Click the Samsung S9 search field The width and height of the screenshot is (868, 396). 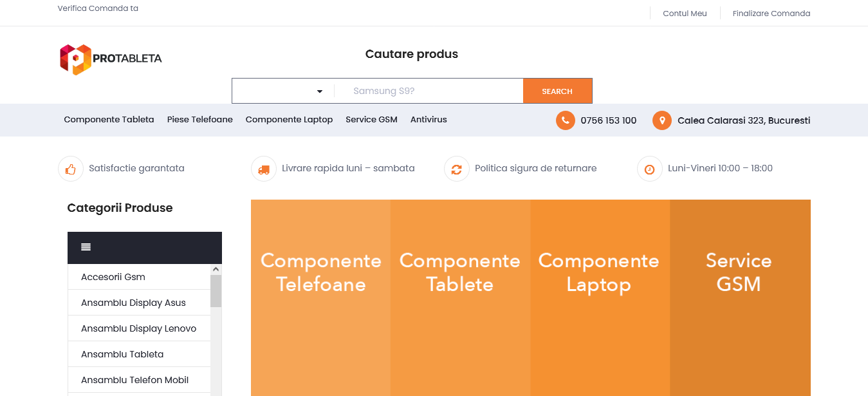point(429,91)
